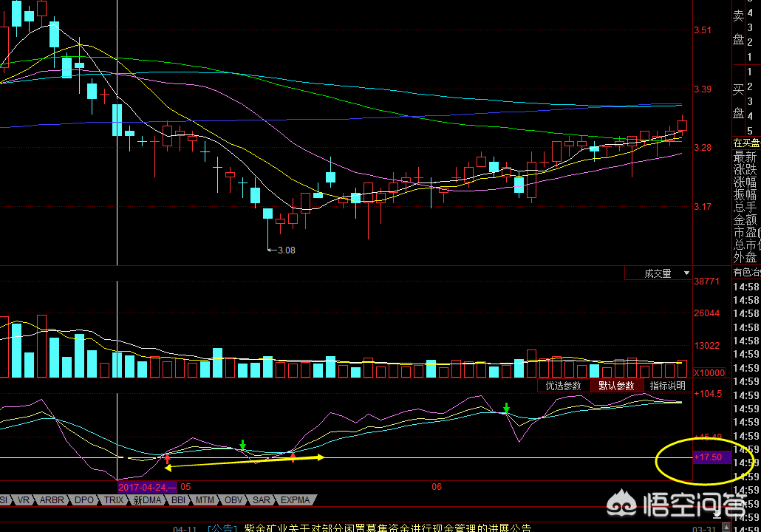Select the 新DMA indicator tab
The image size is (761, 532).
(147, 500)
